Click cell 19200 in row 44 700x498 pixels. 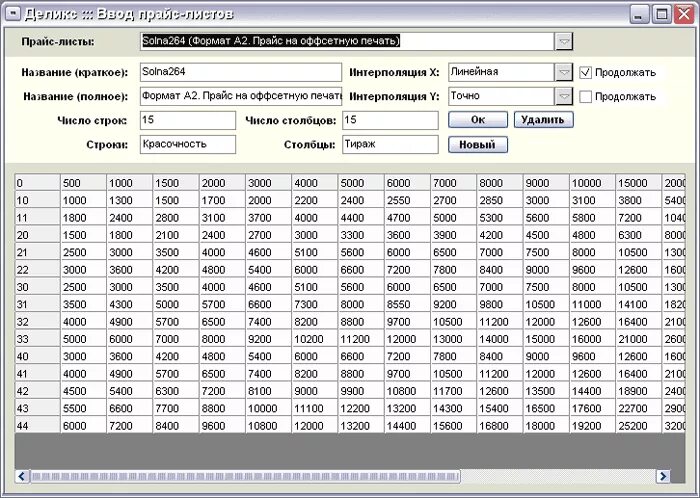coord(592,426)
